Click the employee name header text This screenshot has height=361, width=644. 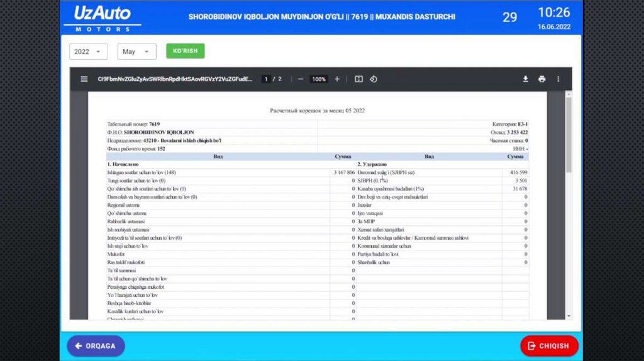(x=321, y=17)
